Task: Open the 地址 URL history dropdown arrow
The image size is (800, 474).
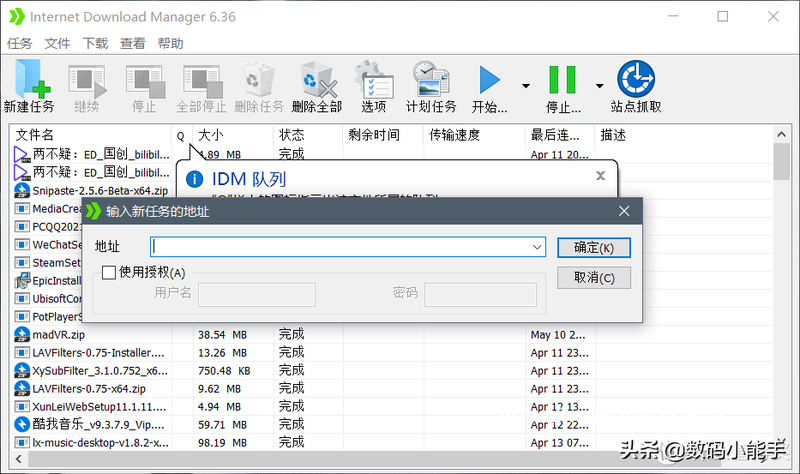Action: pyautogui.click(x=537, y=247)
